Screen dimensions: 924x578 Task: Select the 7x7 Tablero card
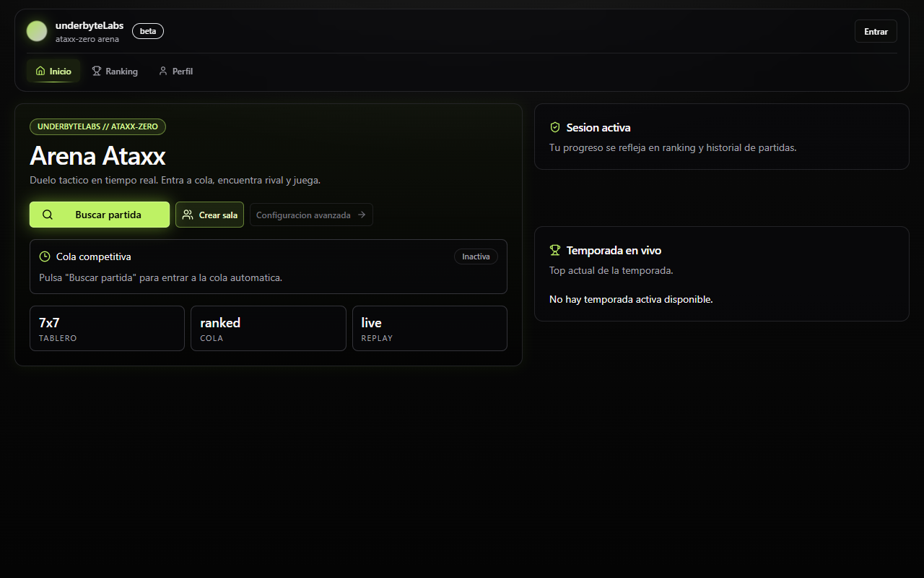pos(107,328)
